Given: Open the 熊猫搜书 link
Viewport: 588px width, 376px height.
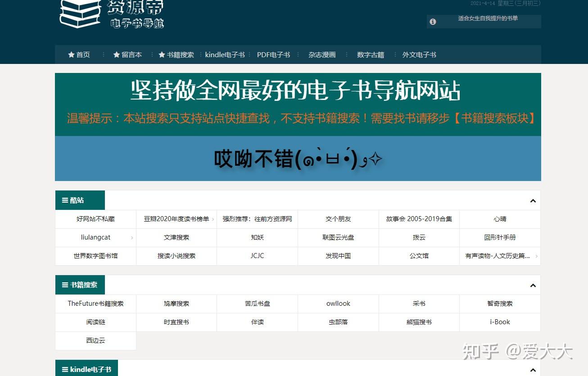Looking at the screenshot, I should tap(419, 322).
